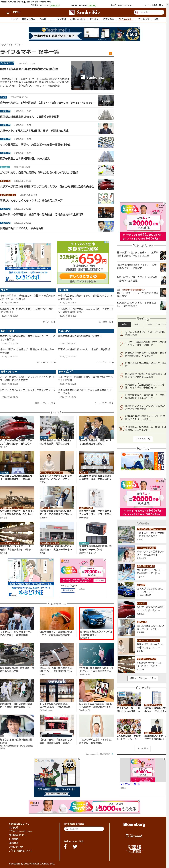Open the 利用規約 footer link

(14, 827)
